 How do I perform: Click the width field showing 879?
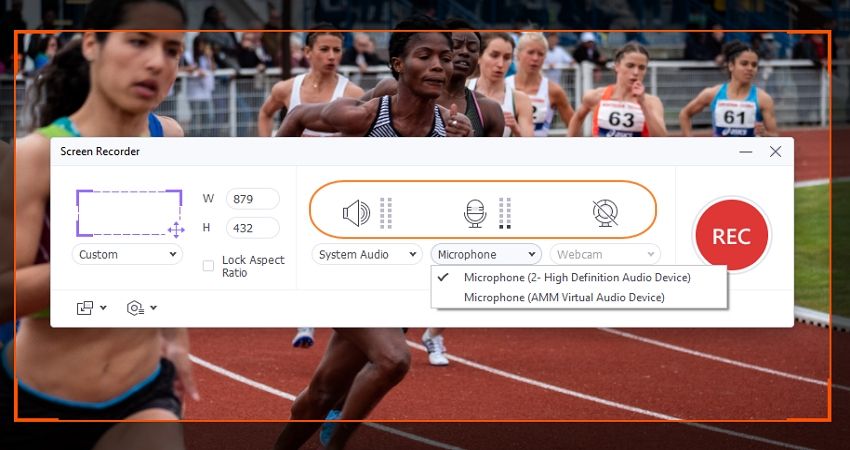coord(253,199)
